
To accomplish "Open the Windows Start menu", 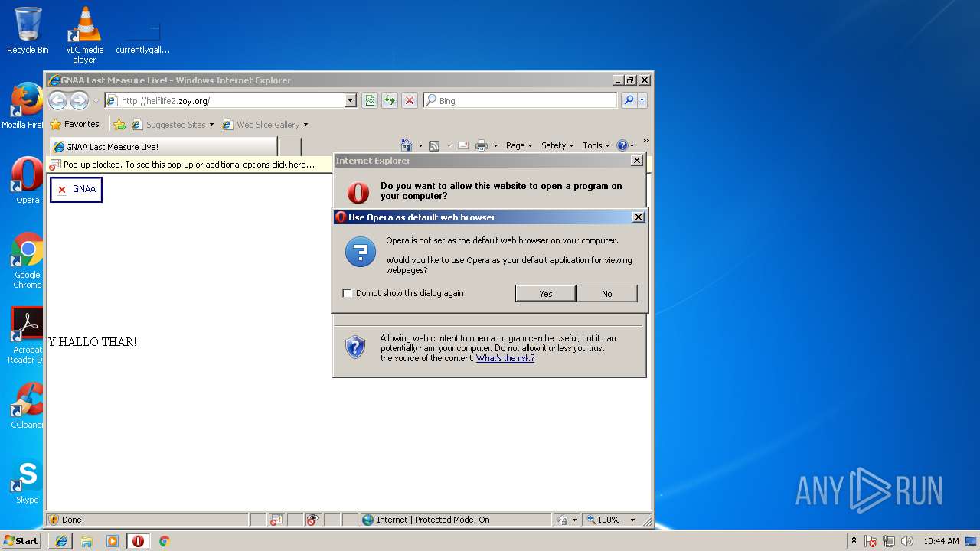I will tap(21, 540).
